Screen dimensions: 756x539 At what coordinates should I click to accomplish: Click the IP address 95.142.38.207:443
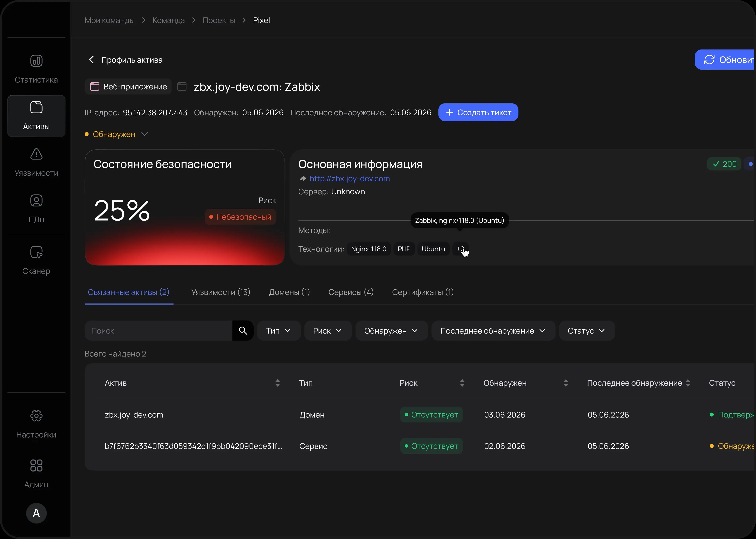pyautogui.click(x=155, y=113)
